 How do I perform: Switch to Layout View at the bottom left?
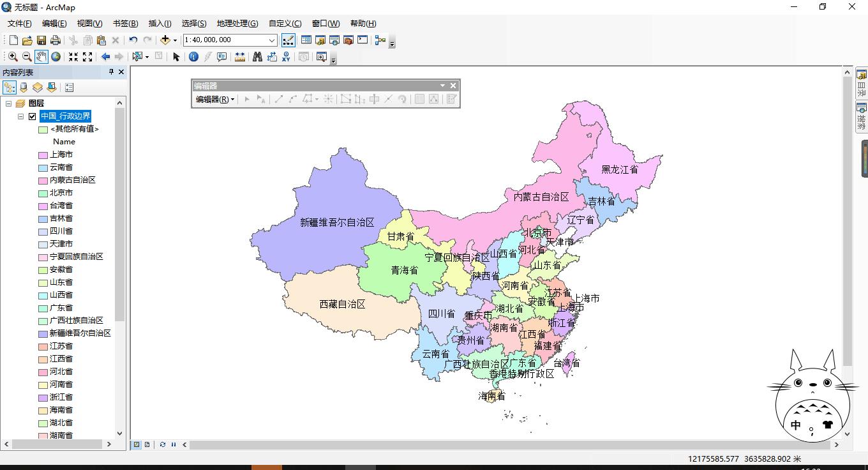(x=147, y=444)
